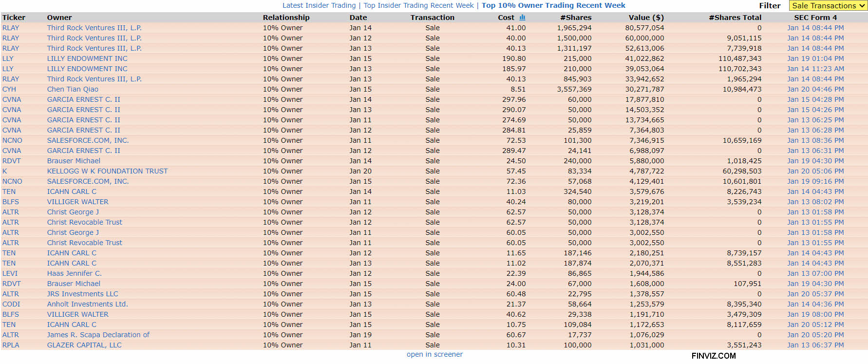
Task: Switch to Latest Insider Trading tab
Action: [319, 5]
